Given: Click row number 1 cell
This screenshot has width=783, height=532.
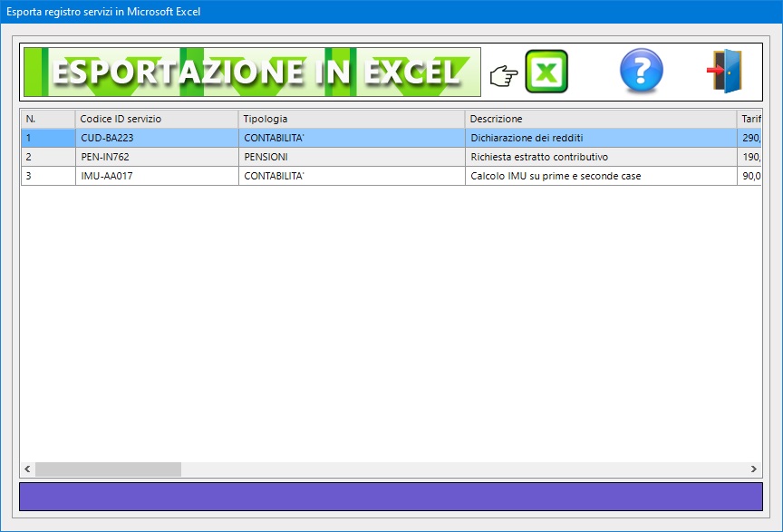Looking at the screenshot, I should tap(48, 138).
